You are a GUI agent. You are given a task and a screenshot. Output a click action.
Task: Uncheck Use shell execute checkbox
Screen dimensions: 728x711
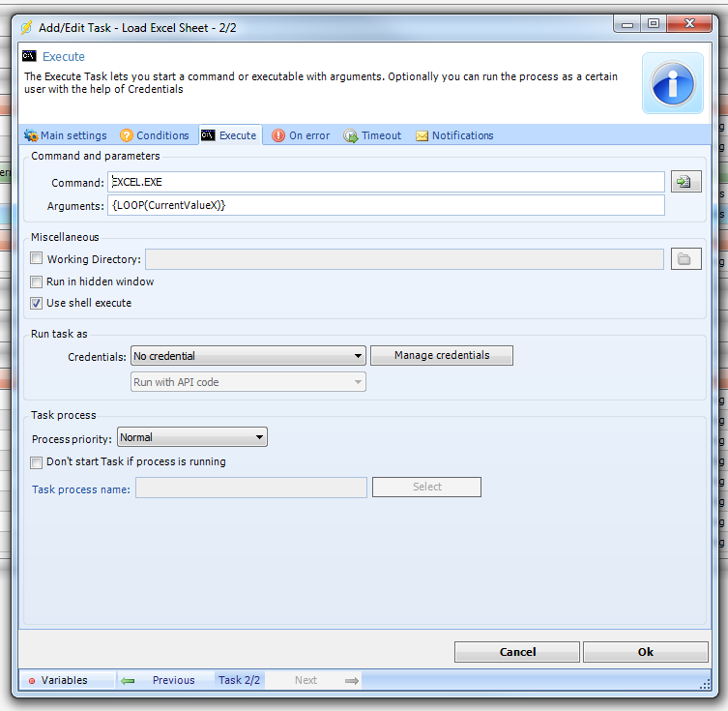pos(37,304)
